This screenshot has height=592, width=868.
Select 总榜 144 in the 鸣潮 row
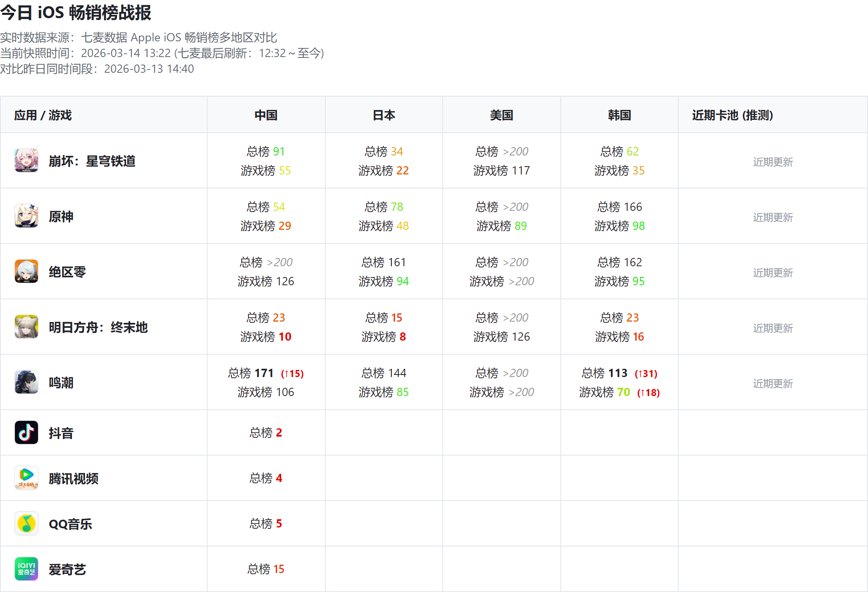pos(384,373)
